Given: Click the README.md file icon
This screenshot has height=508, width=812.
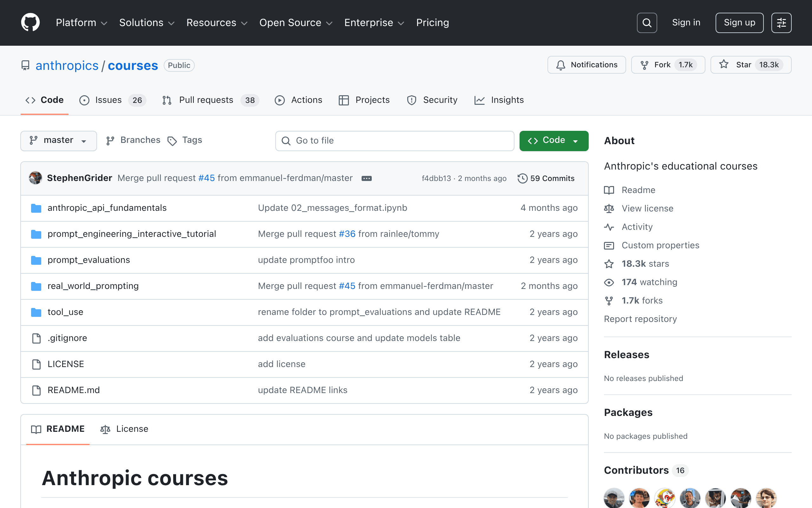Looking at the screenshot, I should 36,391.
